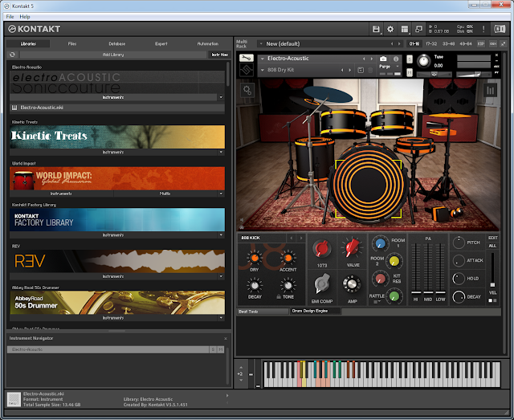Viewport: 514px width, 420px height.
Task: Click the workspace layout icon in the header
Action: point(404,29)
